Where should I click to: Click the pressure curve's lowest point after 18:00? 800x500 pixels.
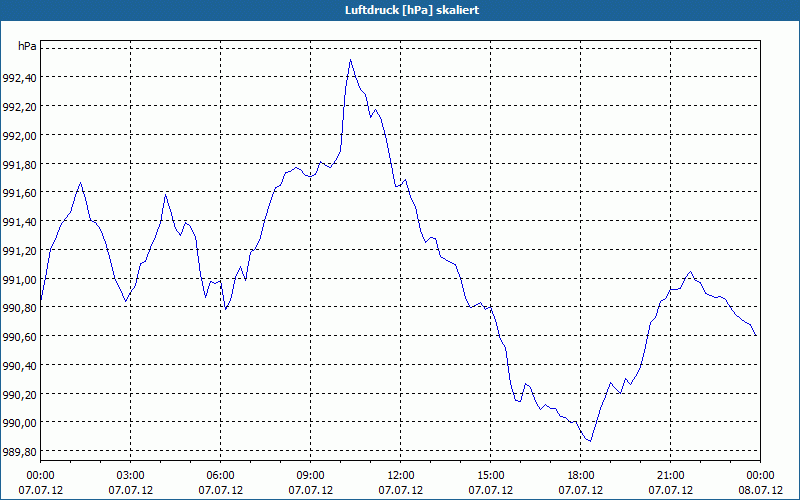click(590, 441)
